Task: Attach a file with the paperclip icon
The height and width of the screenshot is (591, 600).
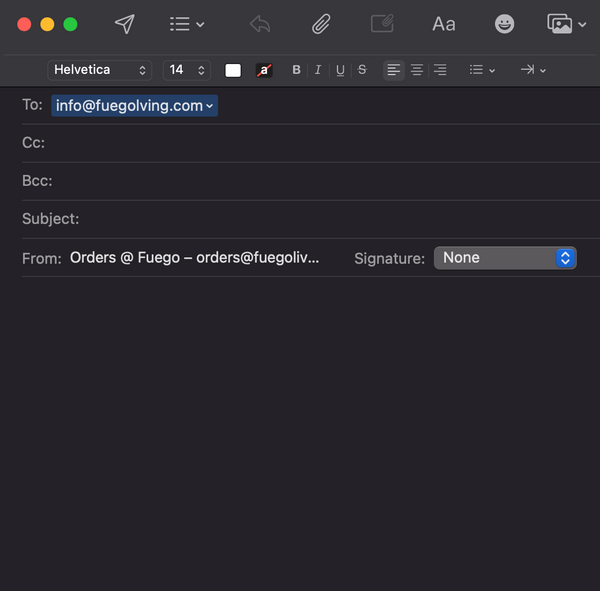Action: pos(321,24)
